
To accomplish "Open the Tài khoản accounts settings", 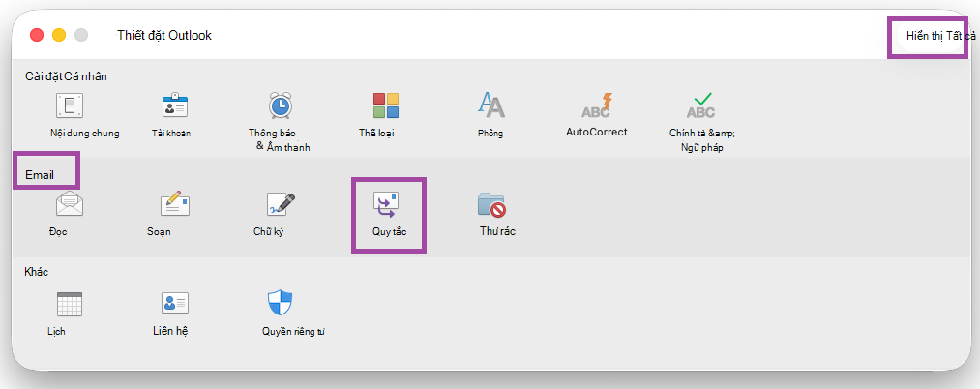I will (175, 106).
